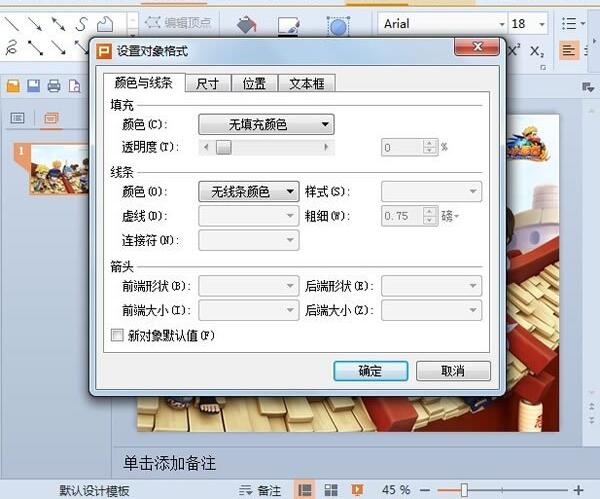The width and height of the screenshot is (600, 499).
Task: Click 单击添加备注 notes area
Action: 170,463
